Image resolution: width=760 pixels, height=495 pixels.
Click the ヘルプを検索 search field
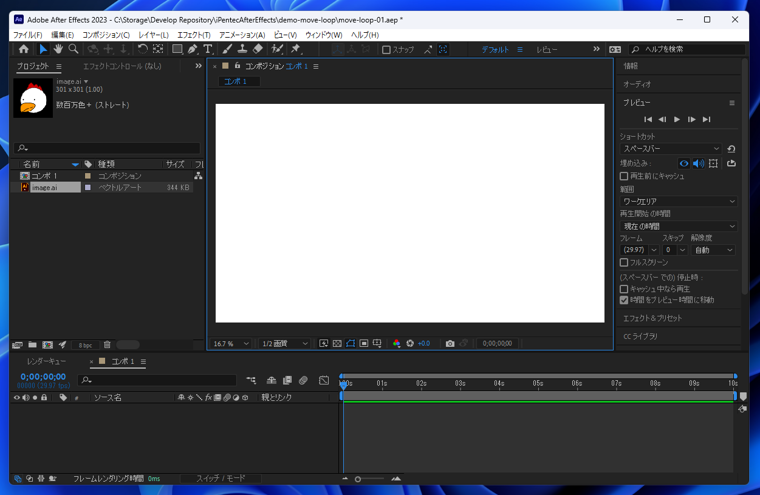pyautogui.click(x=688, y=49)
